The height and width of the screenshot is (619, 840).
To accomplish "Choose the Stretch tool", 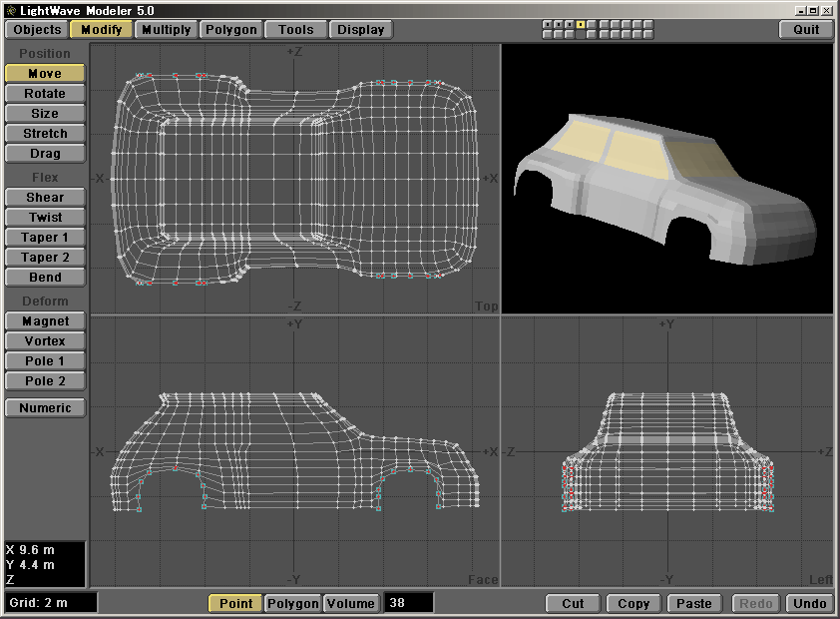I will [45, 134].
